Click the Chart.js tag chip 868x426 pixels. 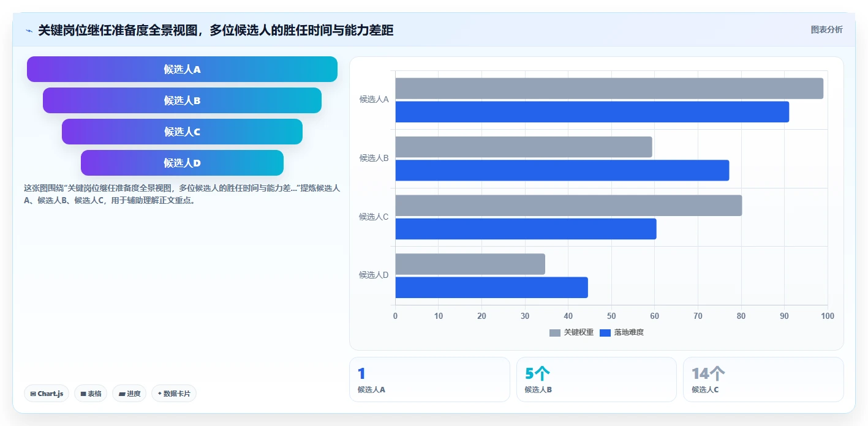(47, 394)
